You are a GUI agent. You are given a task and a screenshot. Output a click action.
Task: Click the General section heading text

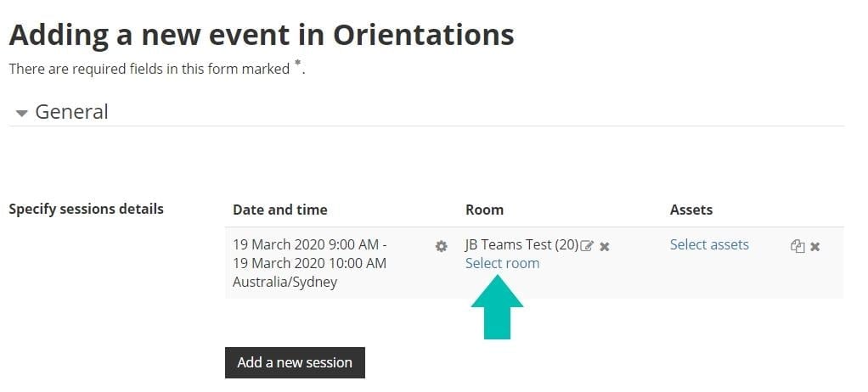71,112
